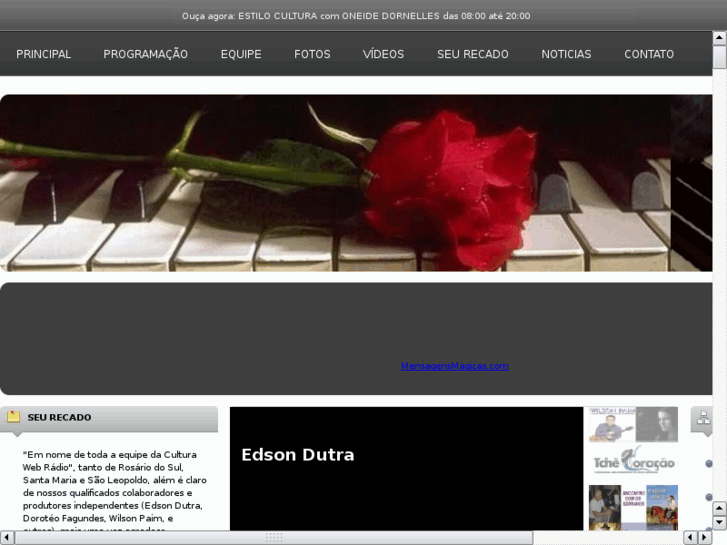
Task: Click the second blue bullet in the right panel
Action: [x=708, y=497]
